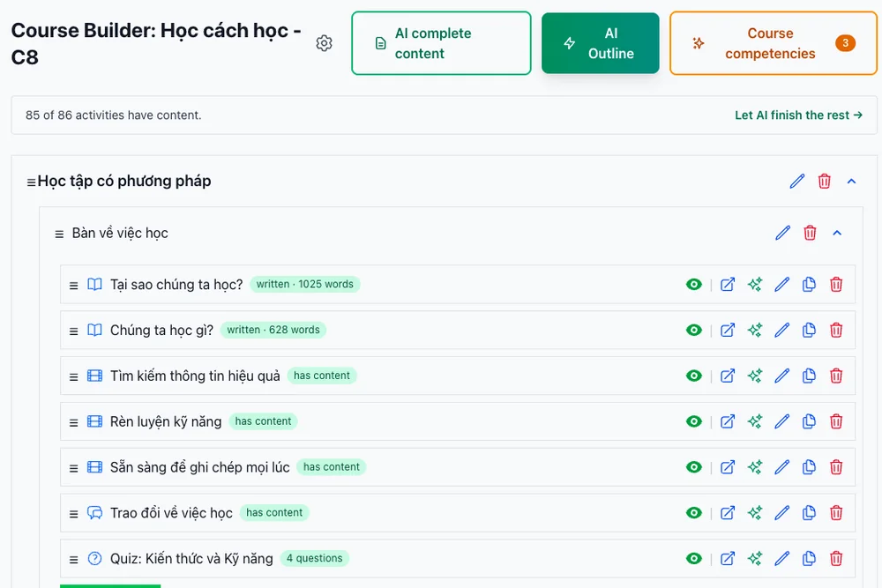Click quiz icon of Quiz: Kiến thức và Kỹ năng

tap(95, 558)
